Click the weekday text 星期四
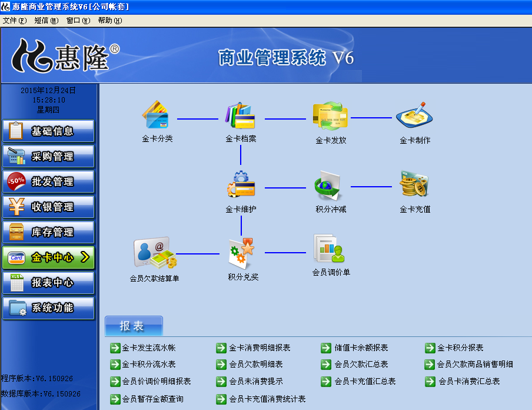Screen dimensions: 532x410 click(48, 110)
